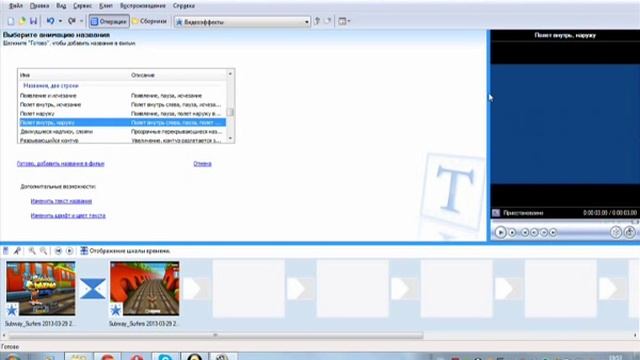Viewport: 640px width, 360px height.
Task: Open the Вид menu
Action: point(61,6)
